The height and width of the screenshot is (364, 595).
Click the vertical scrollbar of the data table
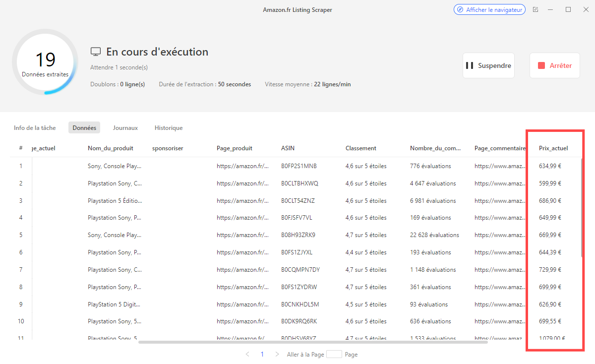tap(581, 207)
